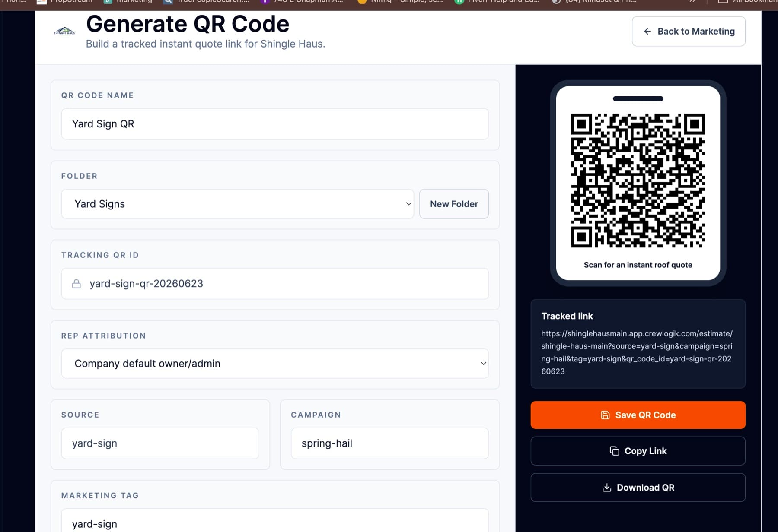Click the 'TRACKING QR ID' label
This screenshot has height=532, width=778.
tap(100, 255)
